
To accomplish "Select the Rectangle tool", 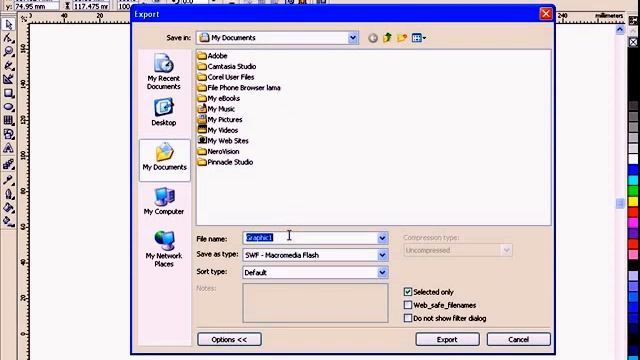I will click(x=8, y=93).
